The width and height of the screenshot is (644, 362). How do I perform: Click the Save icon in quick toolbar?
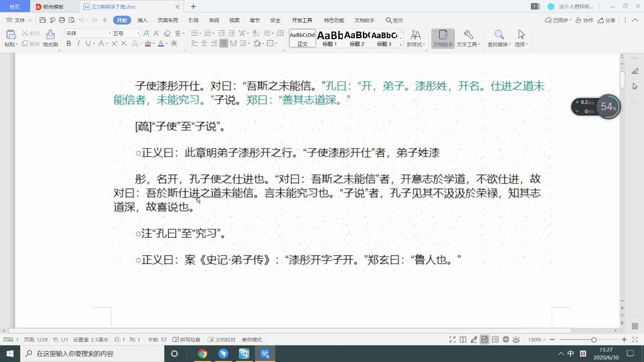click(x=42, y=20)
